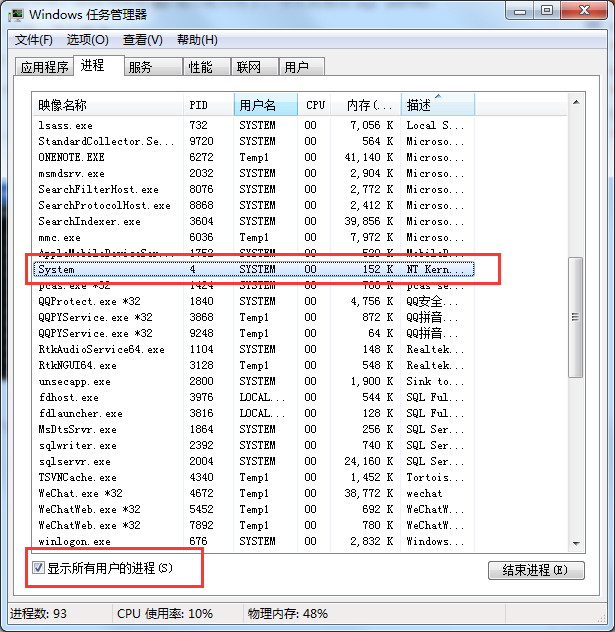Select the fdlauncher.exe row
This screenshot has width=615, height=632.
point(254,413)
